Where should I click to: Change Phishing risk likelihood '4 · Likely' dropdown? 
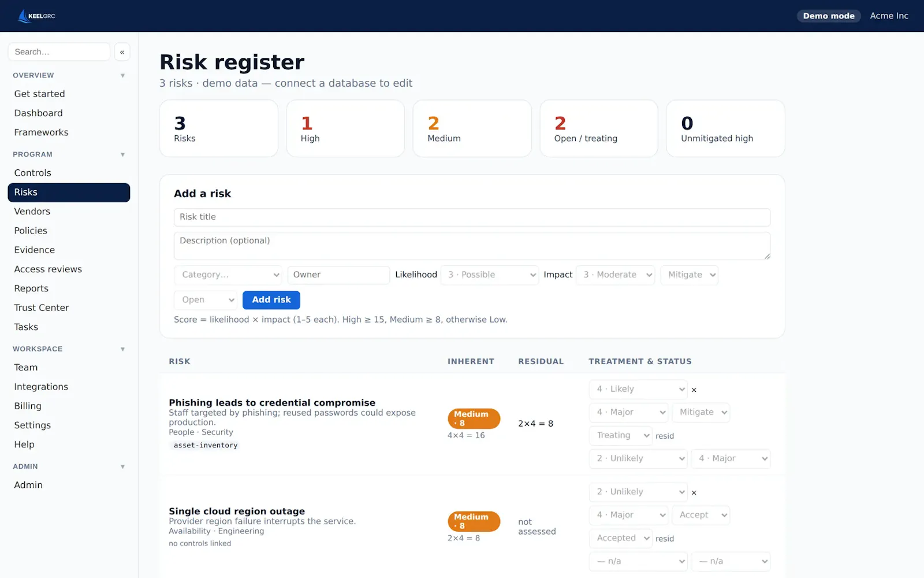click(638, 389)
